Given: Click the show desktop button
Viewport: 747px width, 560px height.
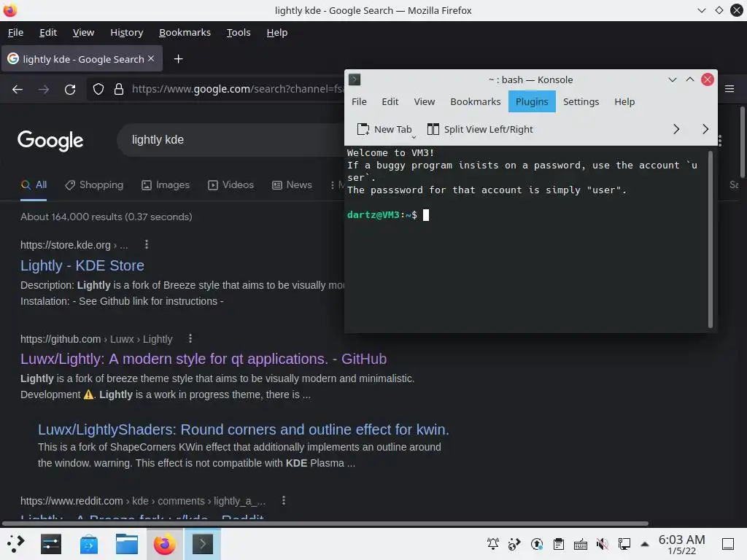Looking at the screenshot, I should click(728, 544).
